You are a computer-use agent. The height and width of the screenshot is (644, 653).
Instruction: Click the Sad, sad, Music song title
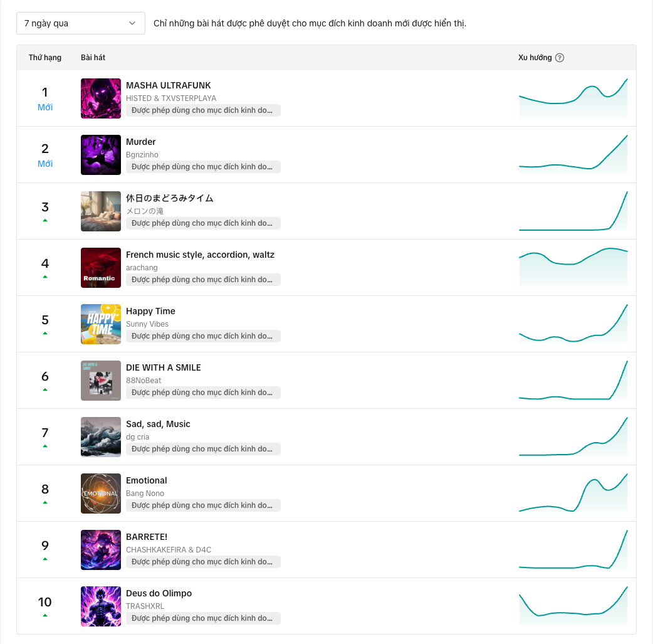(x=158, y=424)
